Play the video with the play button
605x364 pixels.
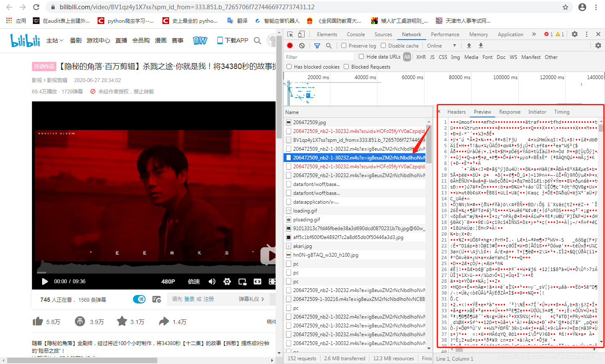(x=45, y=282)
